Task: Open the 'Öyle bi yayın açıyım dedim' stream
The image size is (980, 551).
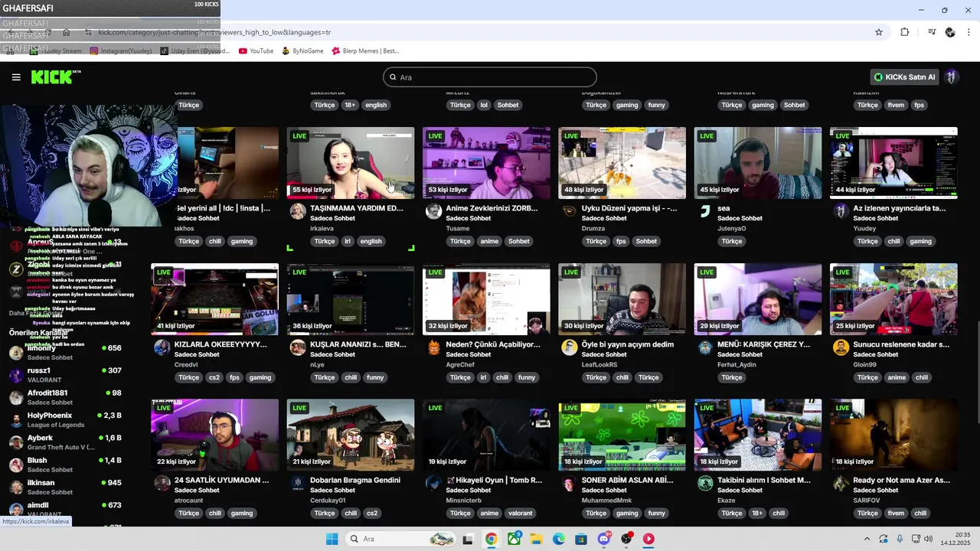Action: pyautogui.click(x=628, y=344)
